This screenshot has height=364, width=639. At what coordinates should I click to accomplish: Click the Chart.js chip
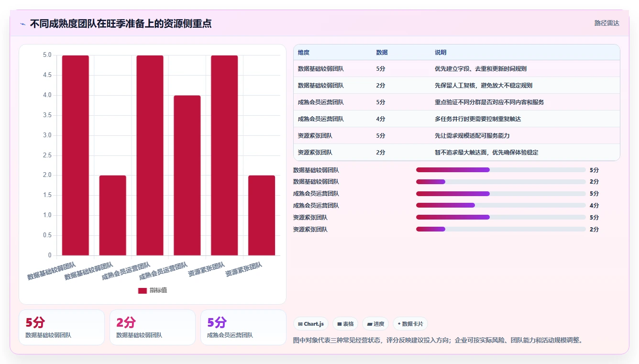pos(311,324)
